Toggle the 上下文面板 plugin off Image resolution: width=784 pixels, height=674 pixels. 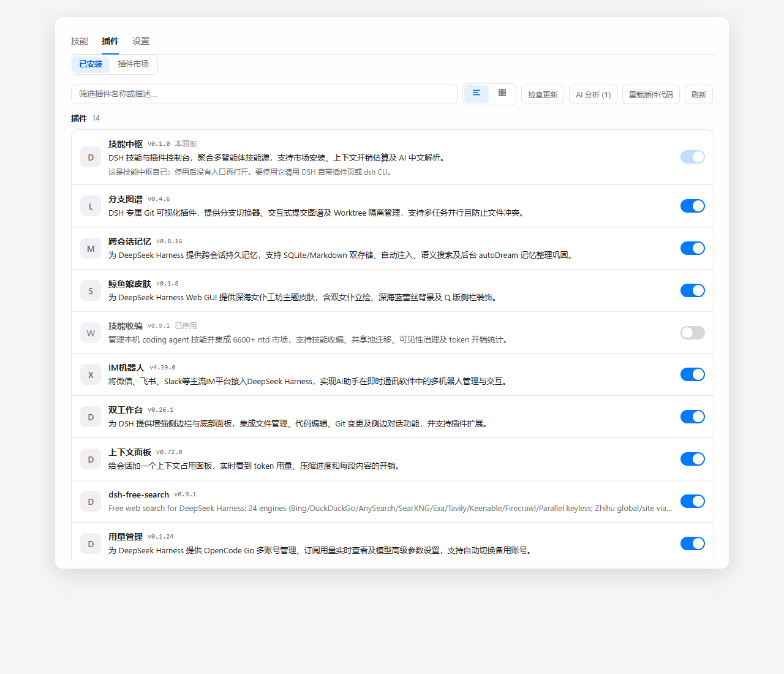point(693,459)
